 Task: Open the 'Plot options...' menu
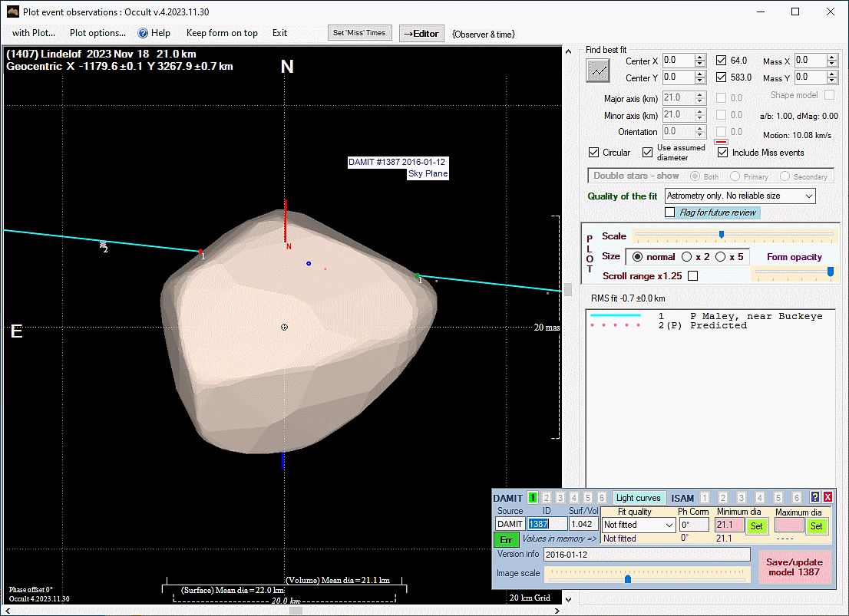tap(97, 33)
